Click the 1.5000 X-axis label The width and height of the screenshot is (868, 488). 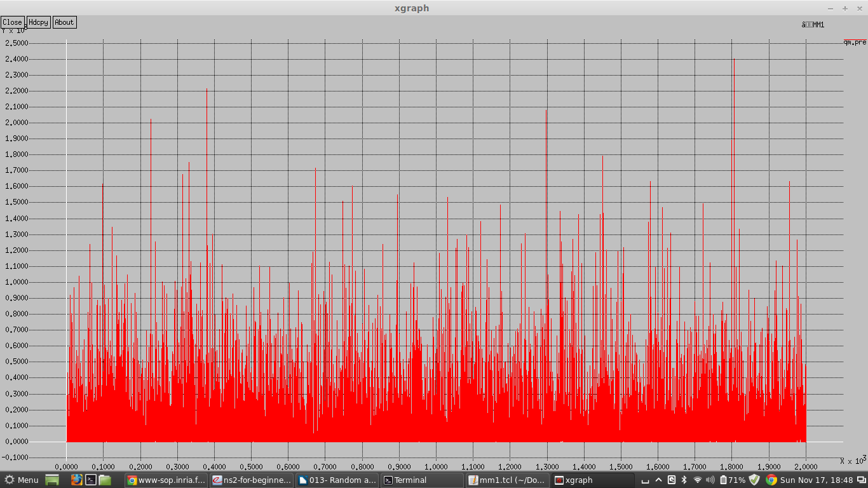pyautogui.click(x=621, y=466)
